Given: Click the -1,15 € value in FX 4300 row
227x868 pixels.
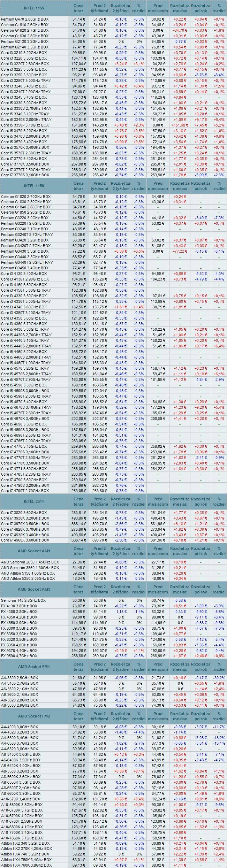Looking at the screenshot, I should pos(121,612).
